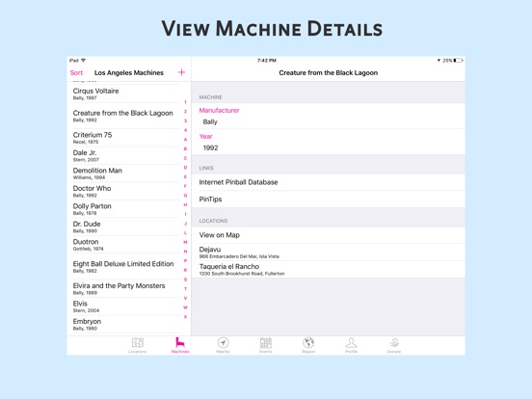
Task: Open the Region globe icon
Action: click(x=308, y=343)
